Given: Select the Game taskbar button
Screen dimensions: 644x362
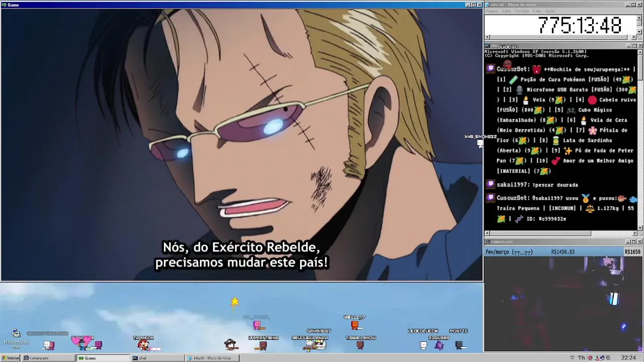Looking at the screenshot, I should (103, 358).
